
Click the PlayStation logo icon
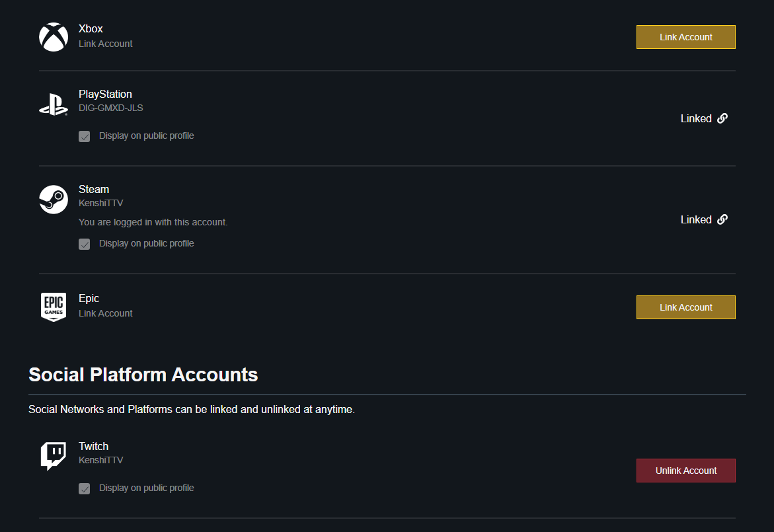coord(53,104)
